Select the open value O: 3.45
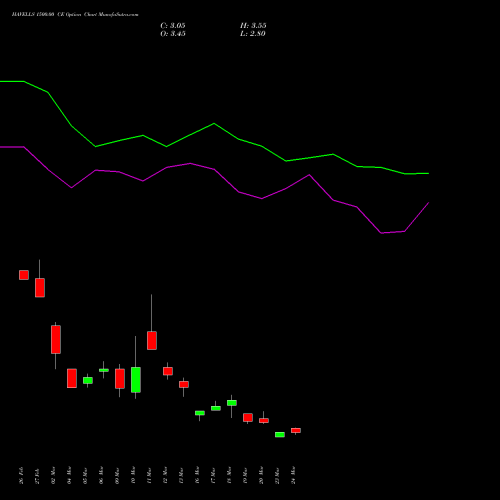The width and height of the screenshot is (500, 500). (173, 34)
